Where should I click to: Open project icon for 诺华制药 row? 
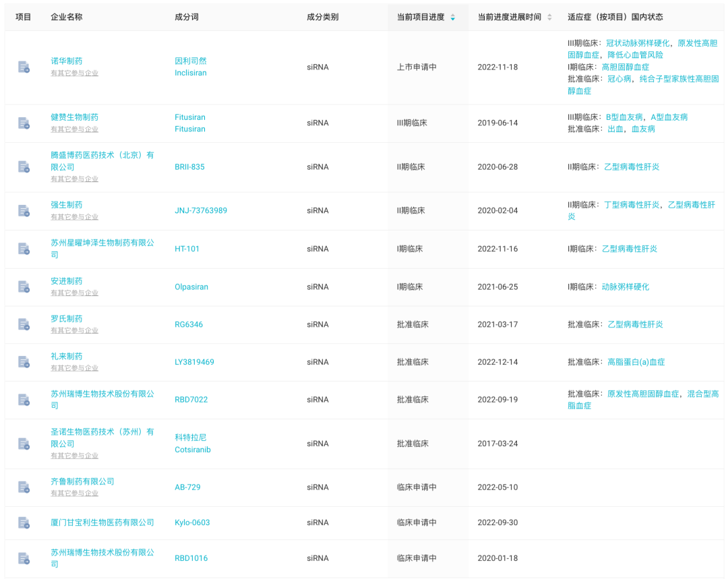pos(24,67)
